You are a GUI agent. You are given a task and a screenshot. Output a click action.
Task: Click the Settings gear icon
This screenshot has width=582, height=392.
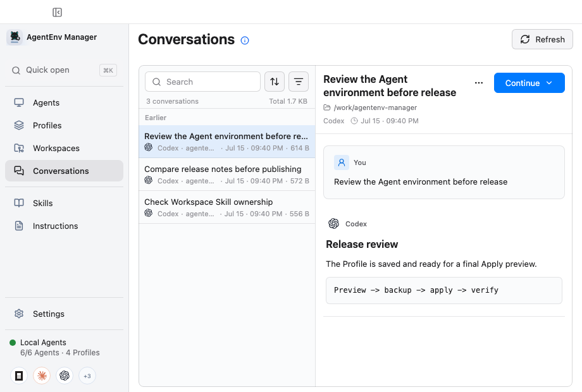coord(19,314)
